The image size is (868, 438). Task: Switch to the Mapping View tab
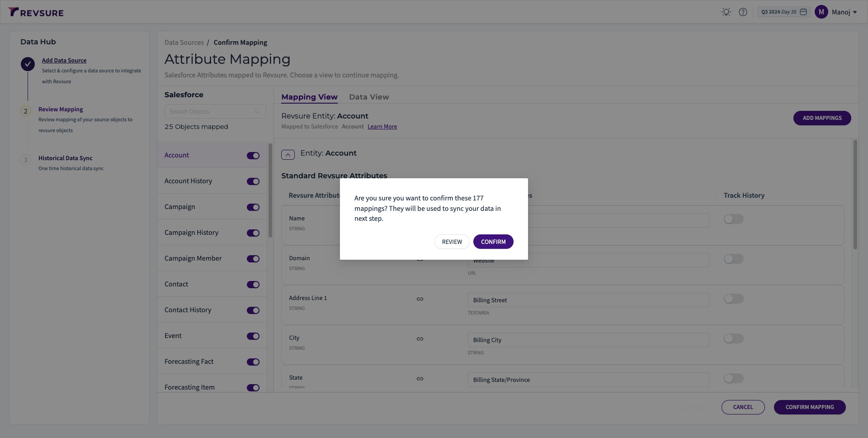309,97
